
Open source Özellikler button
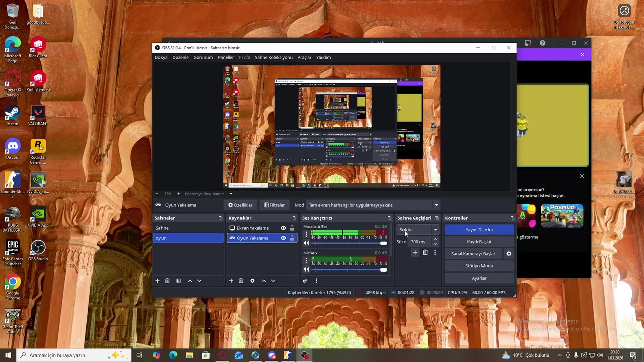click(x=240, y=205)
